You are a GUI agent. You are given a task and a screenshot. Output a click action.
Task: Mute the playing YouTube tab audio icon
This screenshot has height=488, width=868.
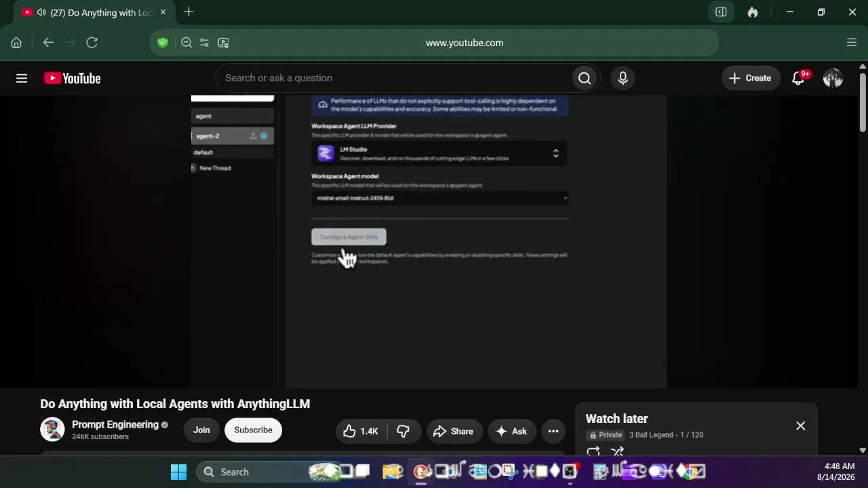[x=41, y=12]
